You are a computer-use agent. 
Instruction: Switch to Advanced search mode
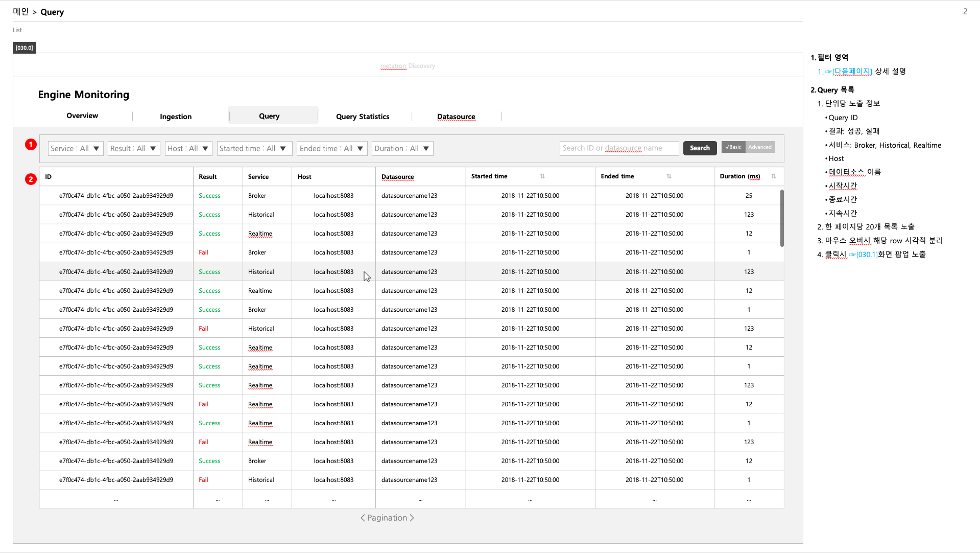pos(760,147)
